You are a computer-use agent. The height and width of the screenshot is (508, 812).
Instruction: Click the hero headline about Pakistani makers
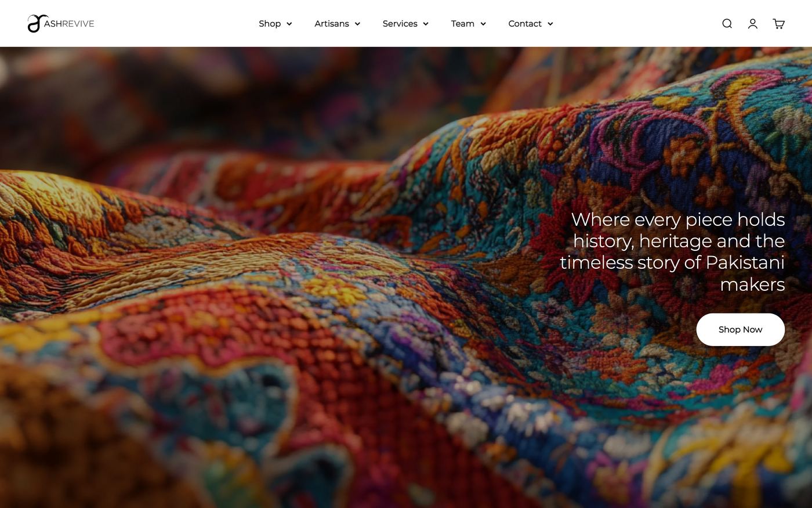coord(672,252)
